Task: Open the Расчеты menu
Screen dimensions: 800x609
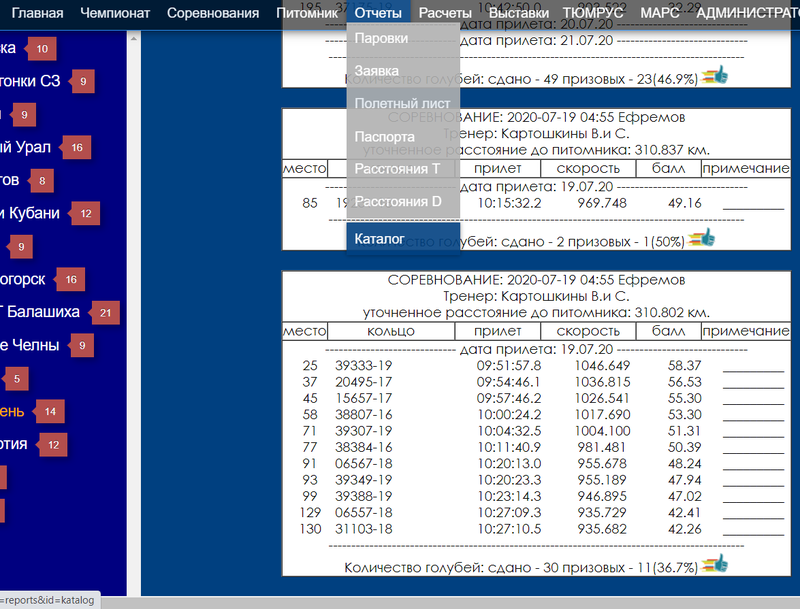Action: click(445, 13)
